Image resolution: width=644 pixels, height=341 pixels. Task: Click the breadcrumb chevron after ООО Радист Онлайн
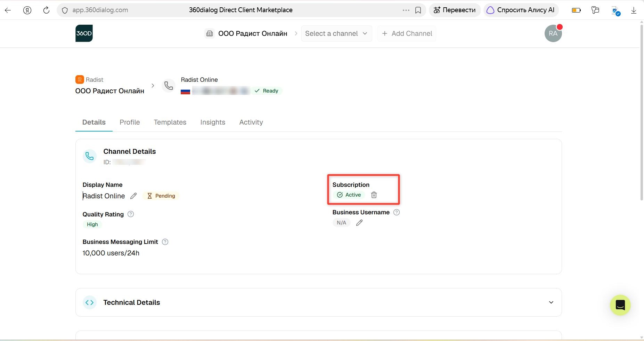(x=153, y=86)
